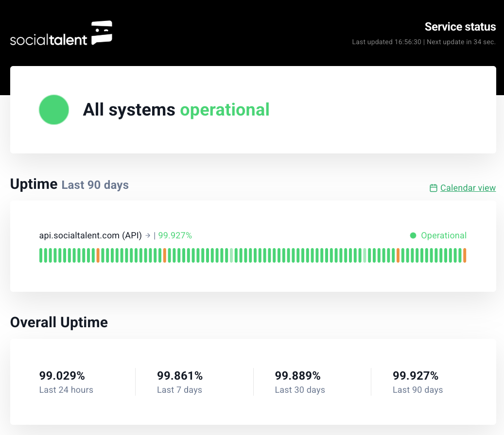Select the leftmost green uptime bar
This screenshot has width=504, height=435.
(x=41, y=255)
